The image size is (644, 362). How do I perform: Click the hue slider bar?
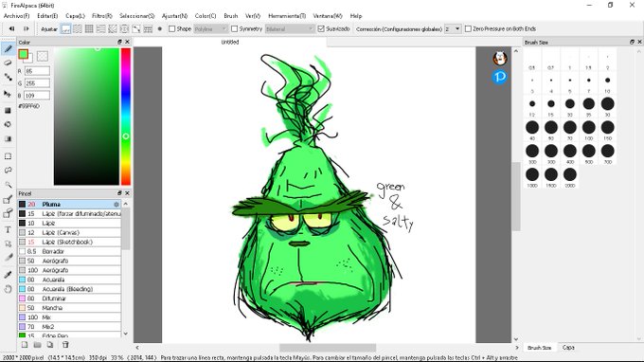click(126, 117)
